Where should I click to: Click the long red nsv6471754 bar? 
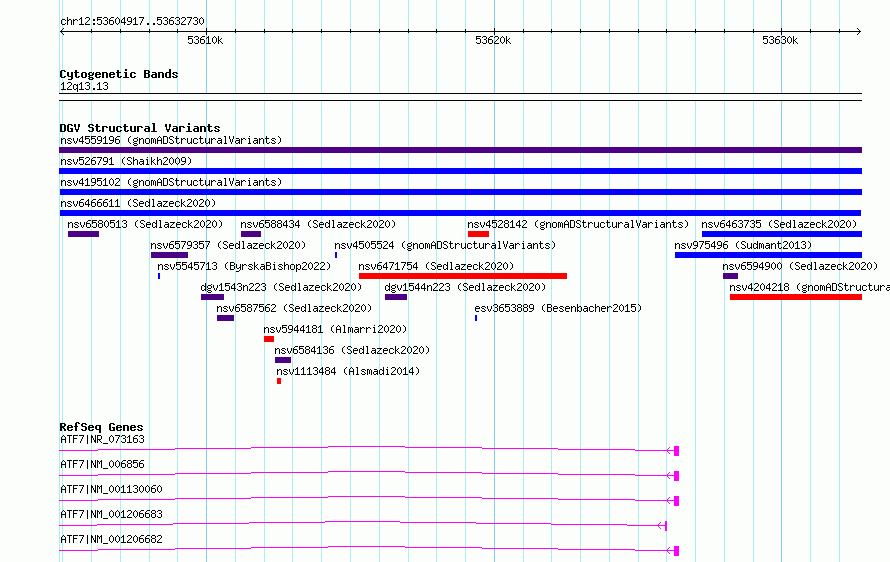(x=463, y=276)
